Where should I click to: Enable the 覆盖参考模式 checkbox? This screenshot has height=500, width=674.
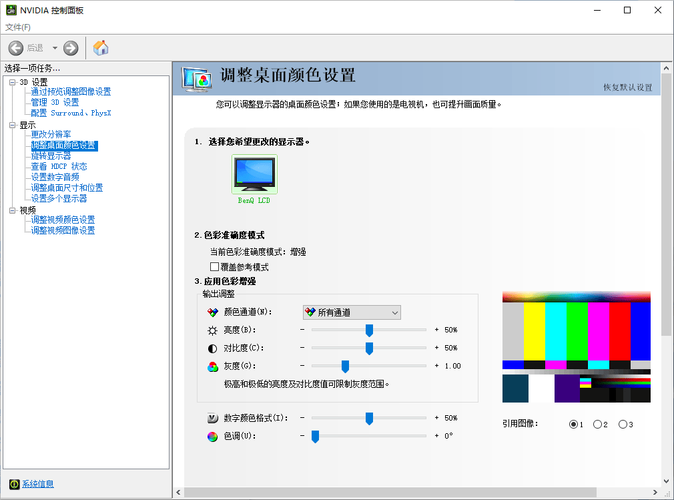(214, 267)
